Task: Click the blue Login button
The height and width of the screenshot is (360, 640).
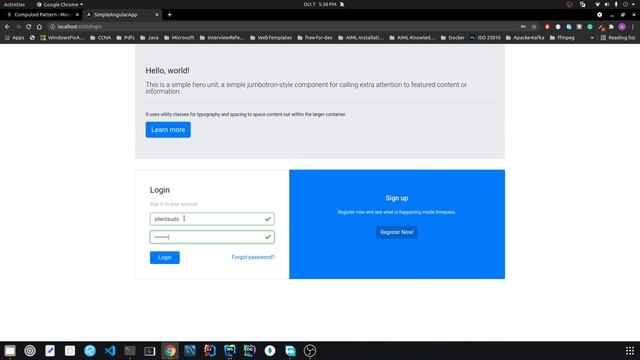Action: [x=164, y=258]
